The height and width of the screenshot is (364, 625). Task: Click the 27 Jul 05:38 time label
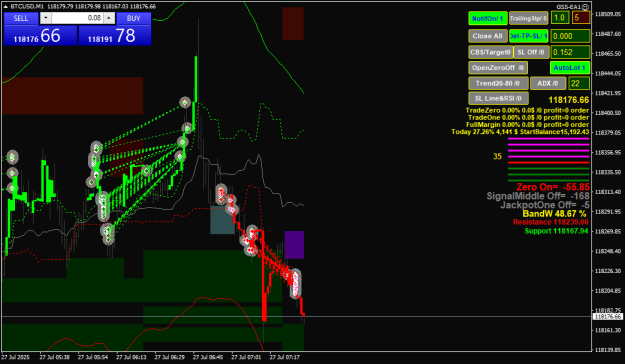[54, 357]
